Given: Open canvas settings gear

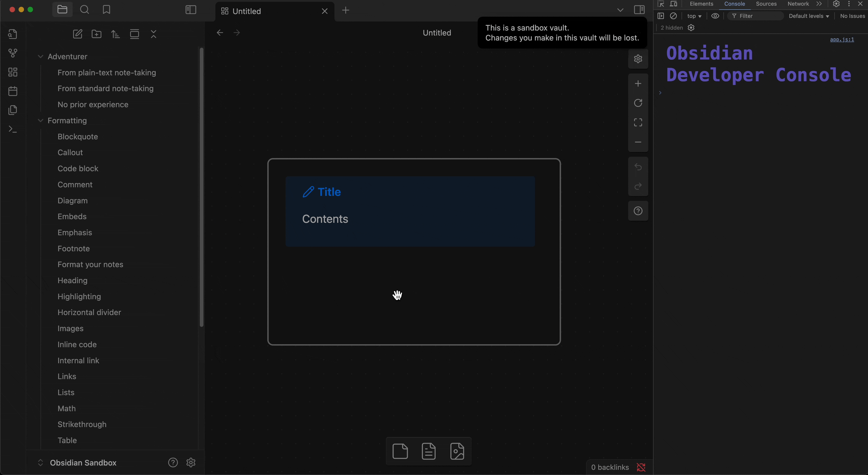Looking at the screenshot, I should pyautogui.click(x=638, y=59).
